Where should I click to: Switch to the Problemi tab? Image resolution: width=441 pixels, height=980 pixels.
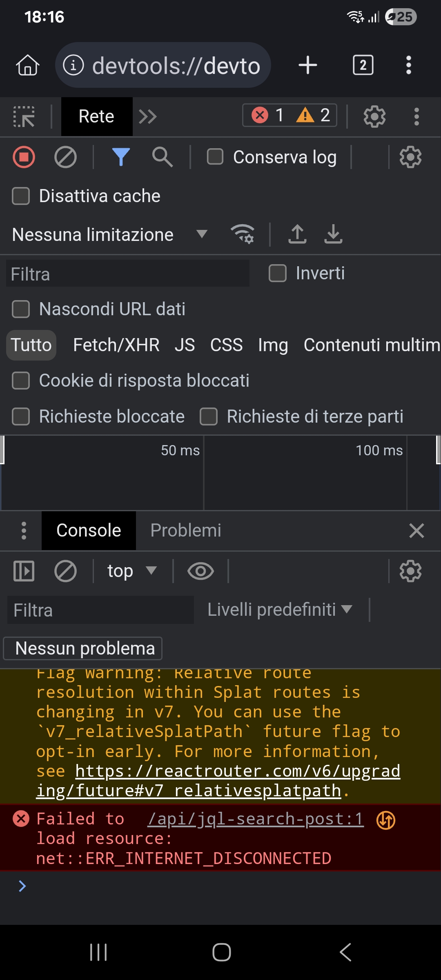(185, 530)
